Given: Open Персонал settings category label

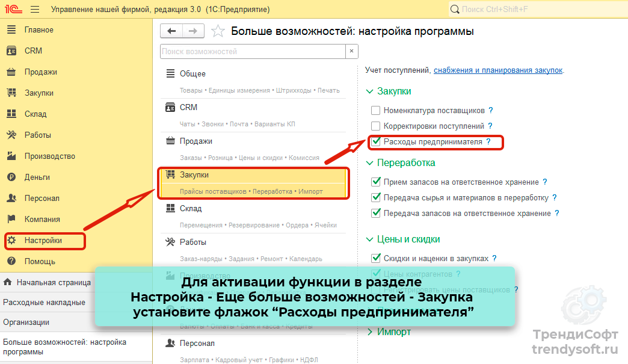Looking at the screenshot, I should coord(197,343).
